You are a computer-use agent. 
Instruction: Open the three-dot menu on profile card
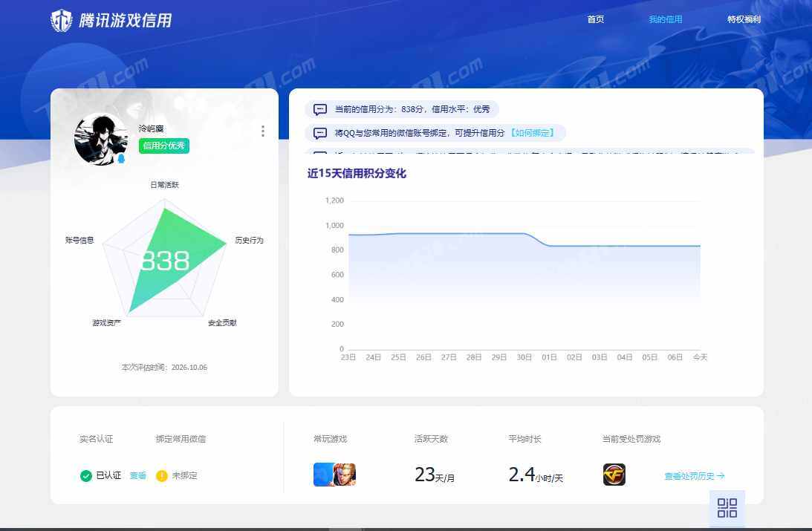point(263,131)
